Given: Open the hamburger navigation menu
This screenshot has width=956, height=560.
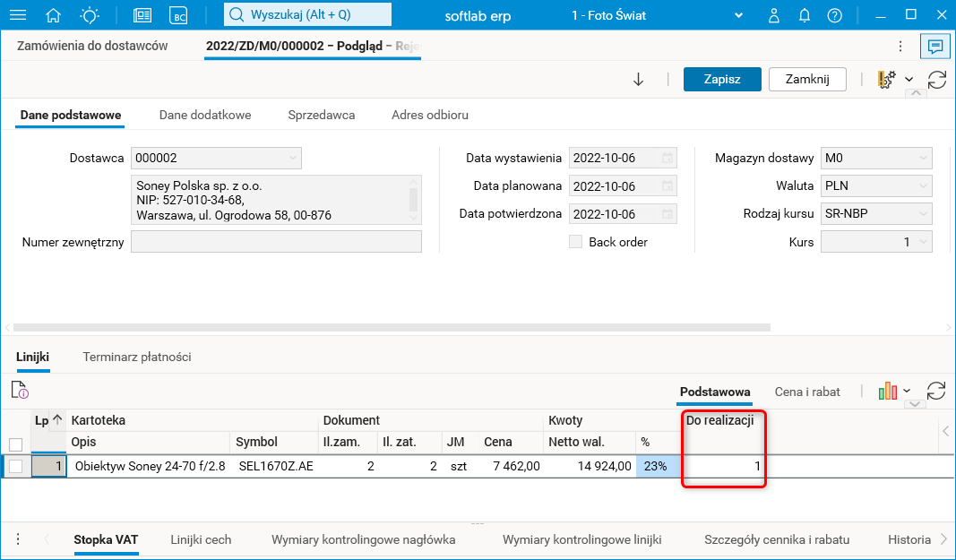Looking at the screenshot, I should (17, 15).
